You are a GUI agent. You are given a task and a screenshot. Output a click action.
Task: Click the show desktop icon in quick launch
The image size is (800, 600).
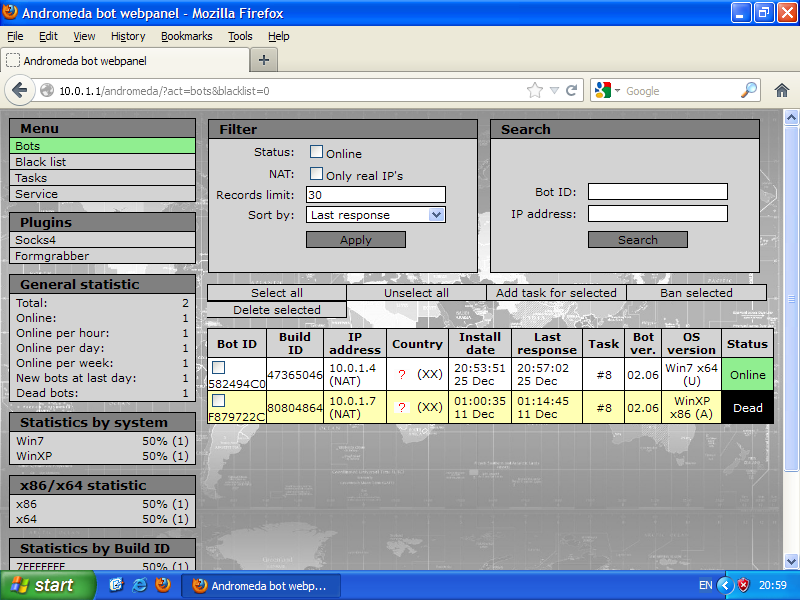click(116, 585)
